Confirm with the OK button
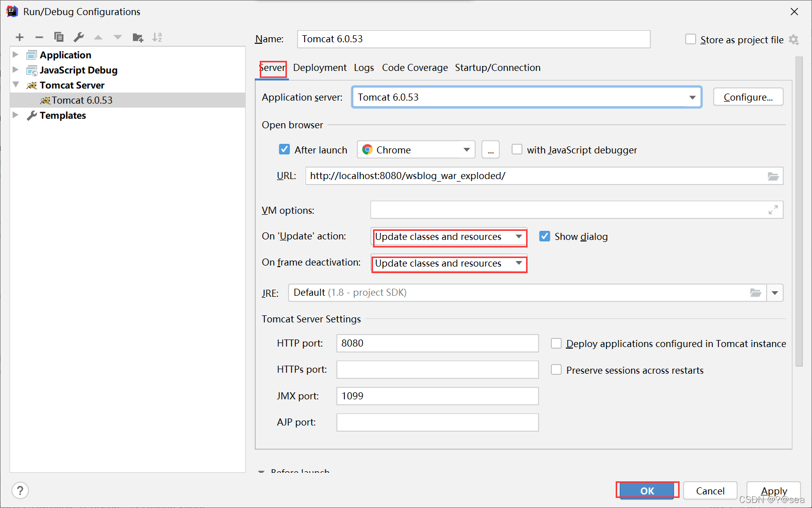The height and width of the screenshot is (508, 812). click(x=647, y=490)
